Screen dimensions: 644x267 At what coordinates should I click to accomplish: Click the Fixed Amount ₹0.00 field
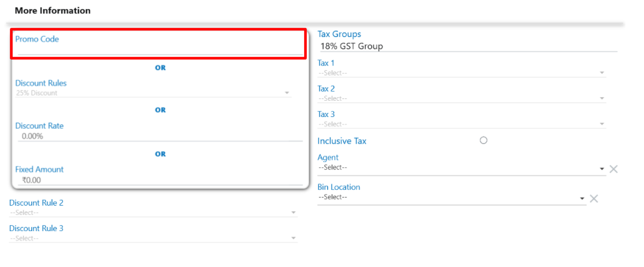pyautogui.click(x=160, y=180)
